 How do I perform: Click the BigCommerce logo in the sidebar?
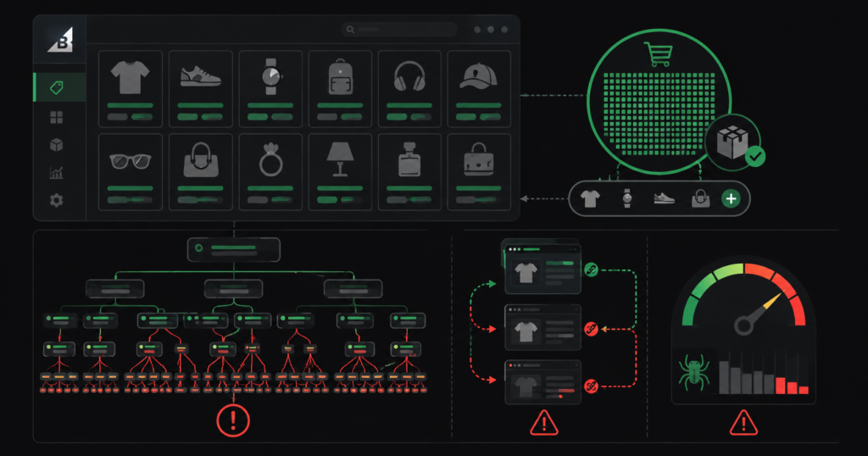[60, 40]
